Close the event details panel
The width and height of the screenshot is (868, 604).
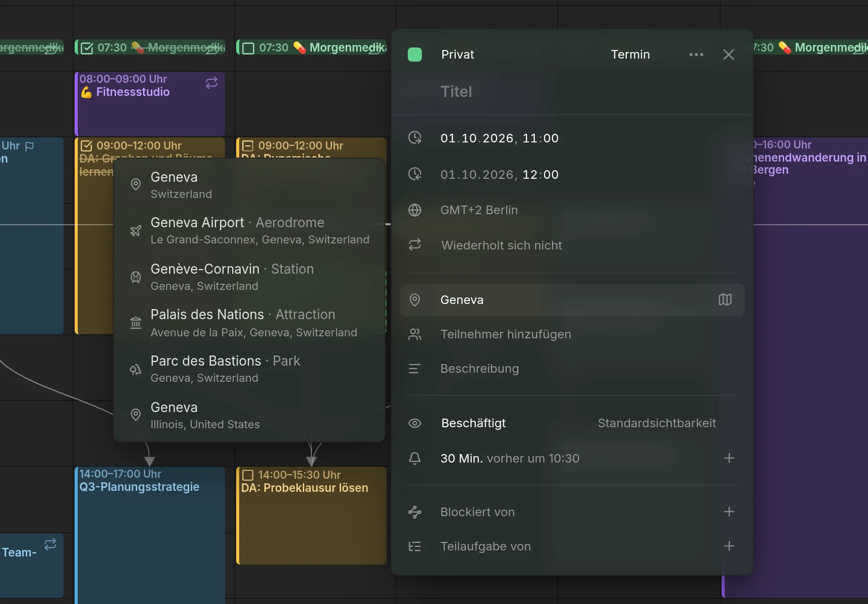(728, 55)
